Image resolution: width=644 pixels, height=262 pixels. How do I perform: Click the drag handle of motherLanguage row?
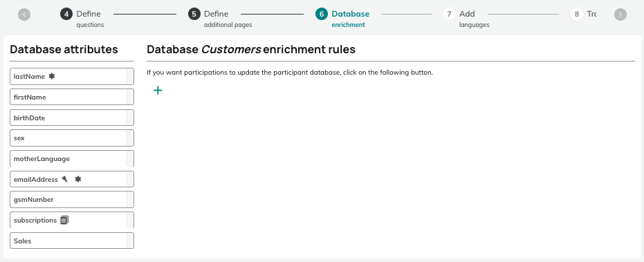tap(129, 158)
